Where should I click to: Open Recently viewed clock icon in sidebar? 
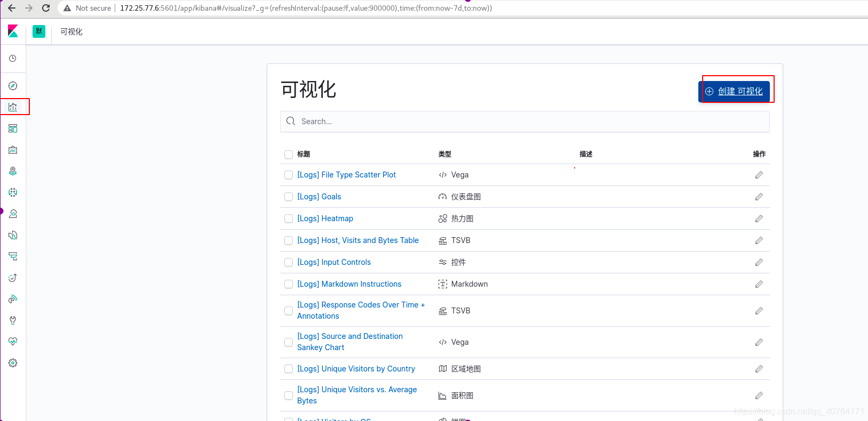[x=13, y=59]
